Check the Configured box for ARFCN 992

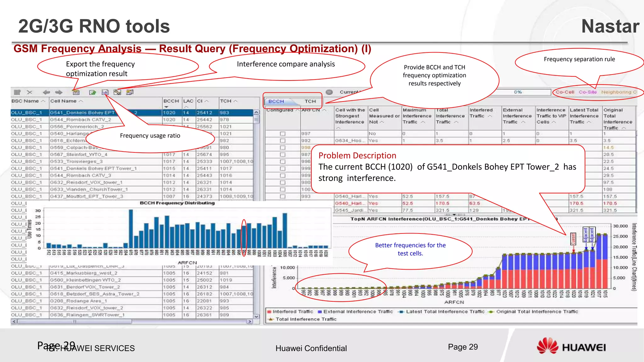coord(282,141)
